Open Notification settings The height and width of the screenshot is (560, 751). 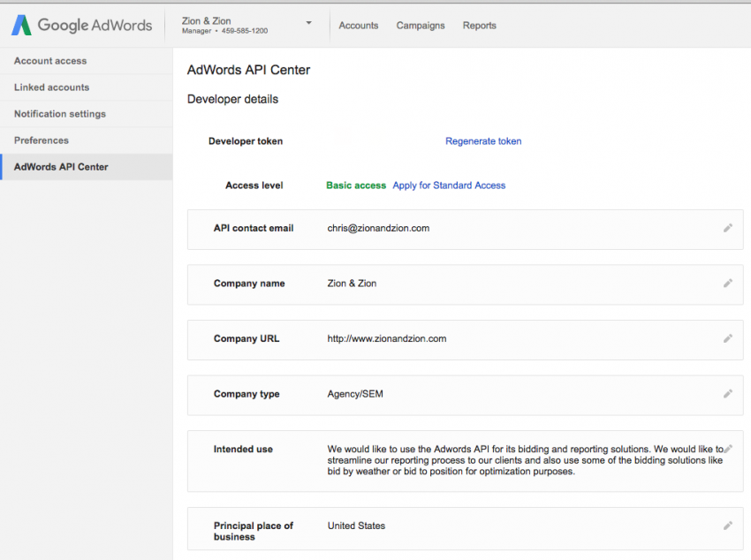[60, 113]
